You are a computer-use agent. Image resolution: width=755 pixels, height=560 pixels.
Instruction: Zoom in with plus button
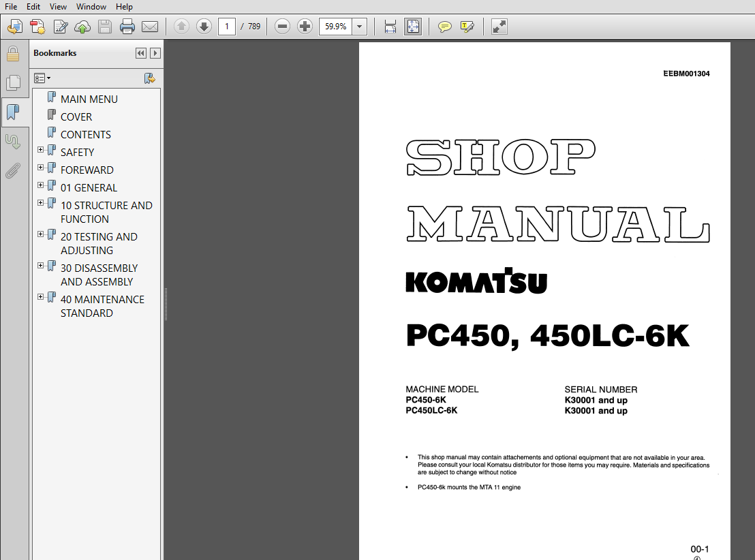[305, 27]
